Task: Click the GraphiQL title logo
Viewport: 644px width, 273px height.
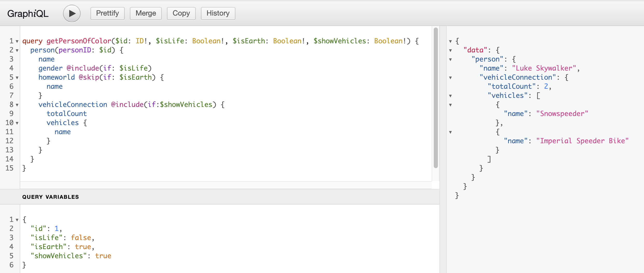Action: tap(28, 13)
